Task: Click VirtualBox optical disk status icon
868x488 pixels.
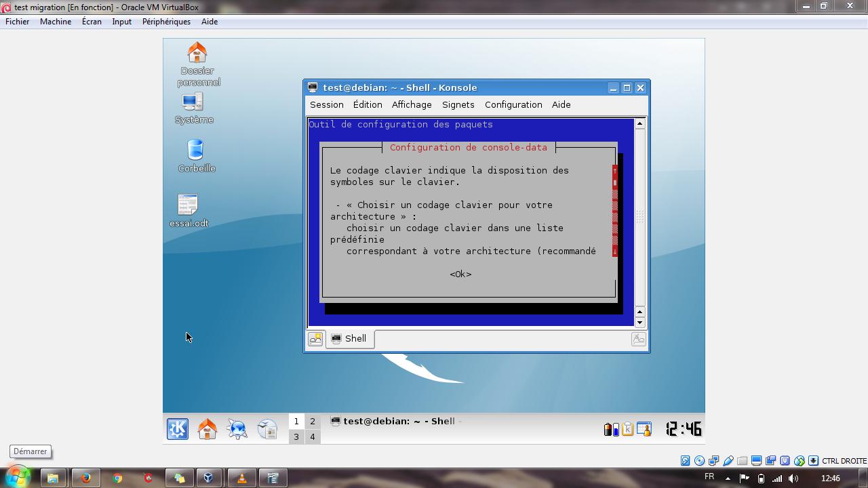Action: point(699,461)
